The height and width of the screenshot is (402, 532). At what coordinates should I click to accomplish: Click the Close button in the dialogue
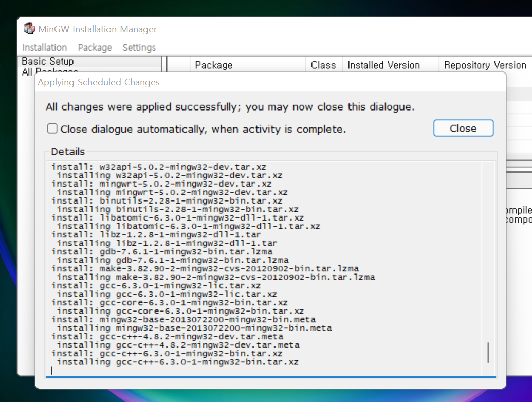click(x=464, y=128)
